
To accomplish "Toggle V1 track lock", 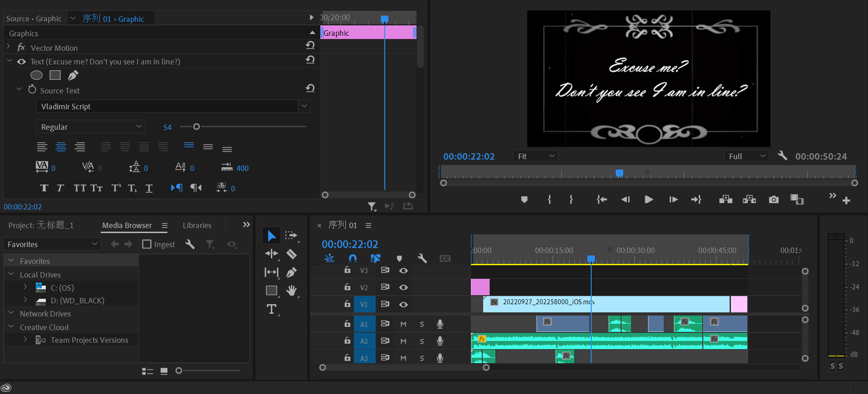I will point(347,304).
